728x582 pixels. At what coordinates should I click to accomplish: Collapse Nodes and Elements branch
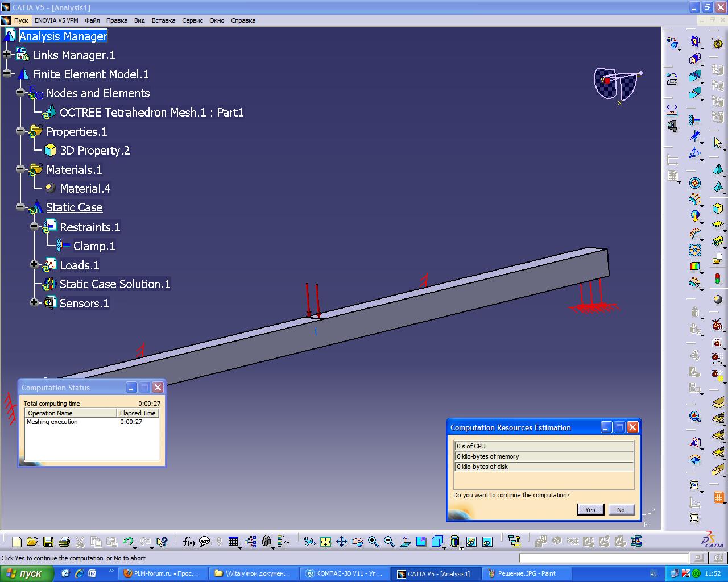pos(20,93)
